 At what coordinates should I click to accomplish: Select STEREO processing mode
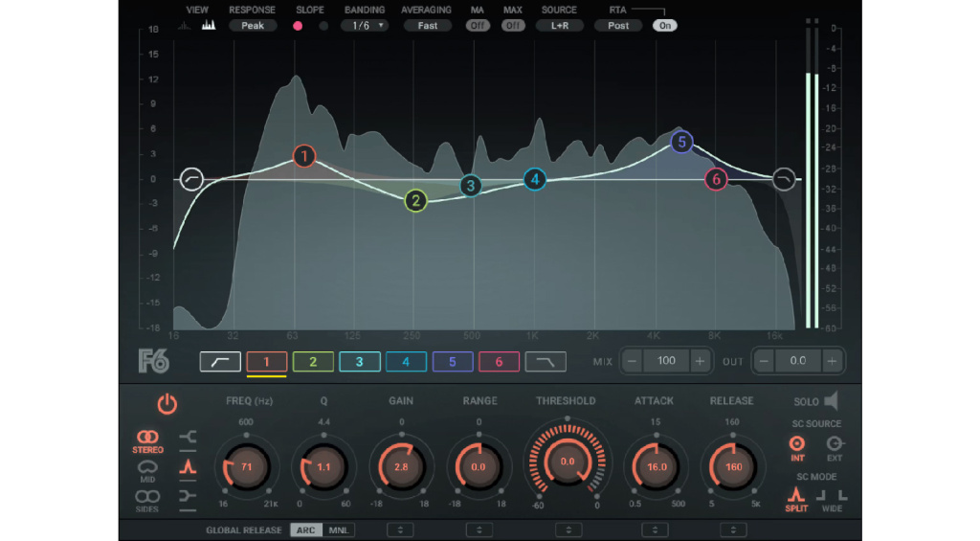147,441
